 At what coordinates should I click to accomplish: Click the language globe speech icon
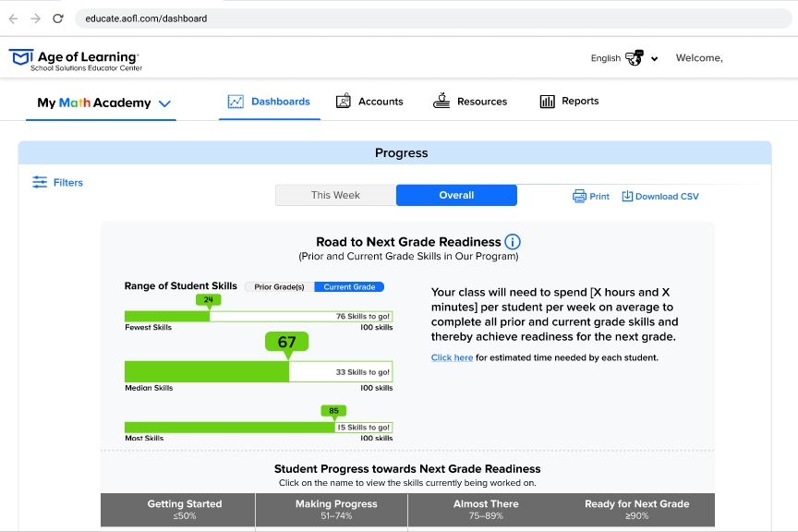[635, 58]
